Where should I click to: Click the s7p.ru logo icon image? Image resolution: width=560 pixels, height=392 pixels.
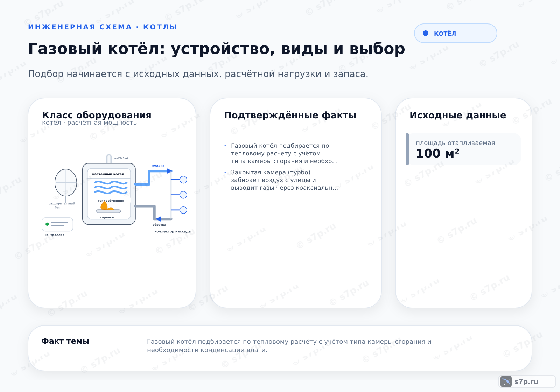point(506,381)
